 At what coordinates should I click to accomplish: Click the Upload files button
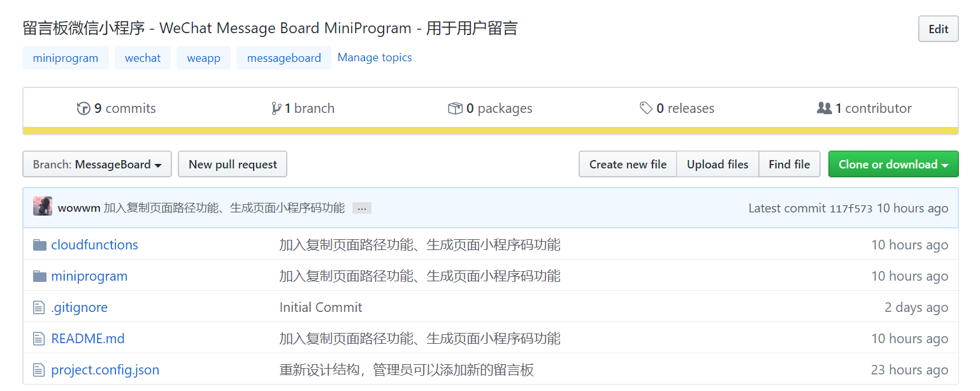[717, 164]
